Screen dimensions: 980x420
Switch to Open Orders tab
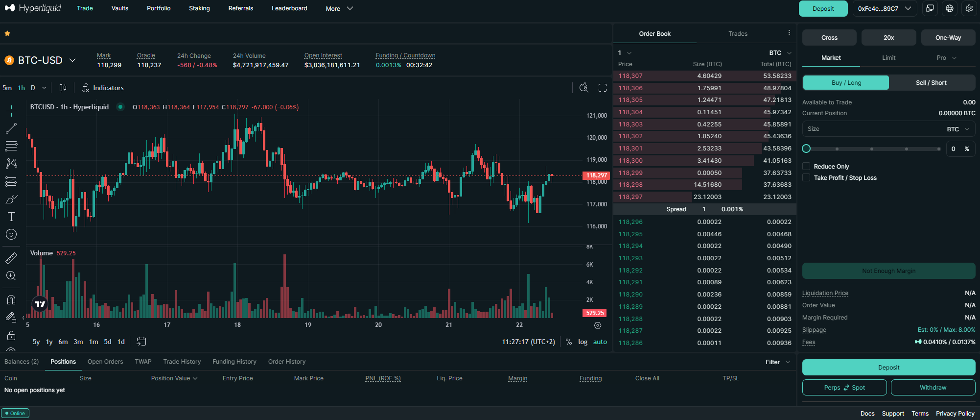(105, 362)
